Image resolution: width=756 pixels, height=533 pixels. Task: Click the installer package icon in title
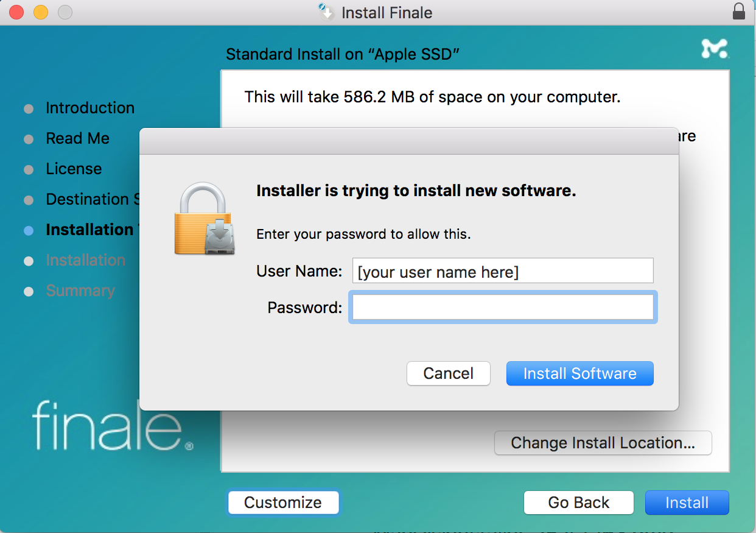pyautogui.click(x=327, y=12)
